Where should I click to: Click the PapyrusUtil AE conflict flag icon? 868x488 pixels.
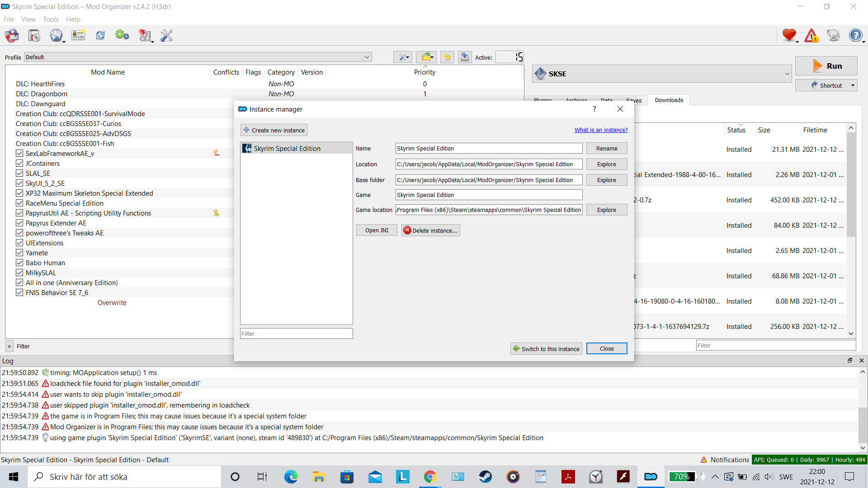[x=217, y=213]
